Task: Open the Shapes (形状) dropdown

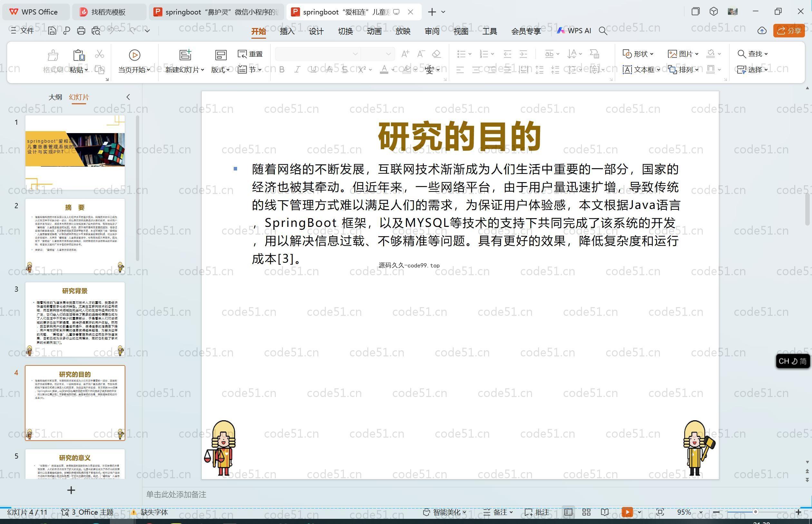Action: (x=638, y=54)
